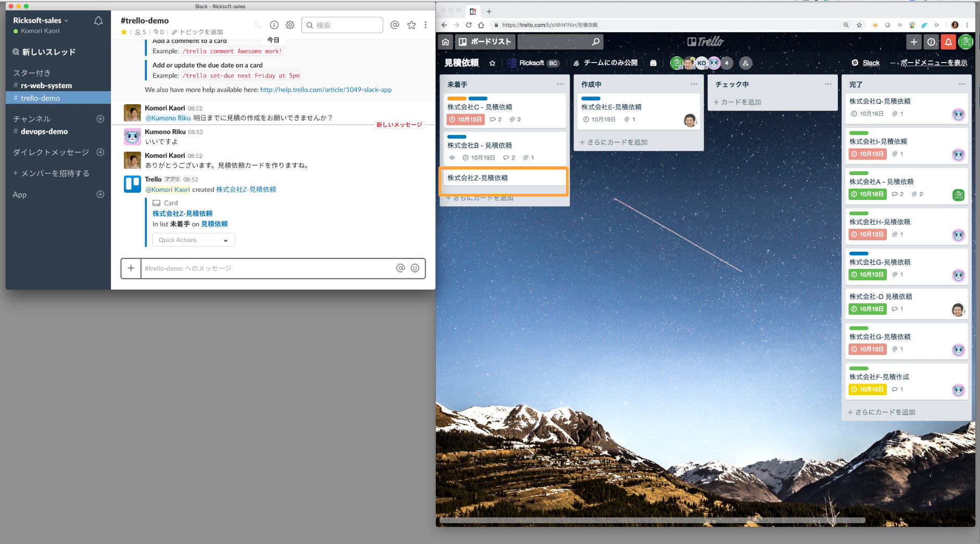Click the 10月13日 due badge on 株式会社C card

[x=466, y=119]
